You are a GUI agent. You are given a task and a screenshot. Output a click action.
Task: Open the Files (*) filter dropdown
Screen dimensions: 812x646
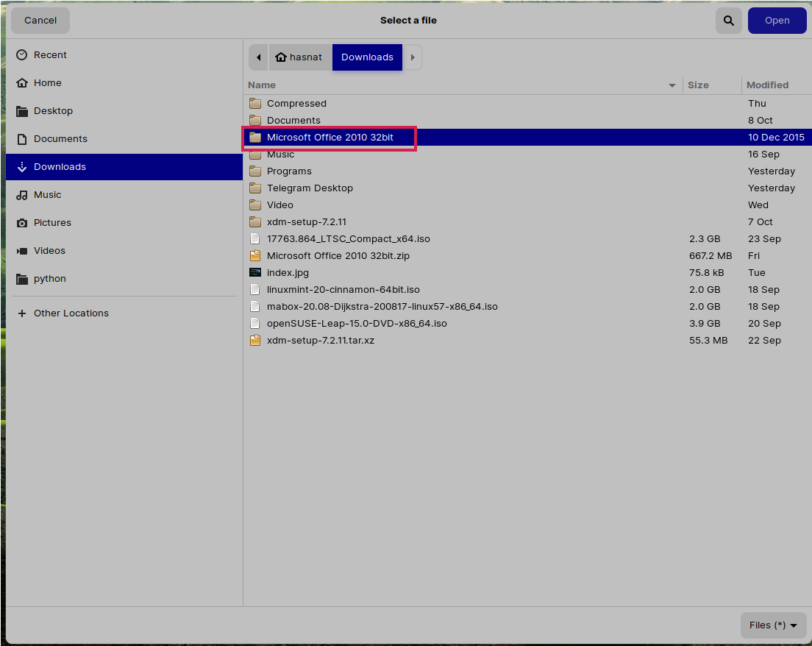(x=773, y=625)
